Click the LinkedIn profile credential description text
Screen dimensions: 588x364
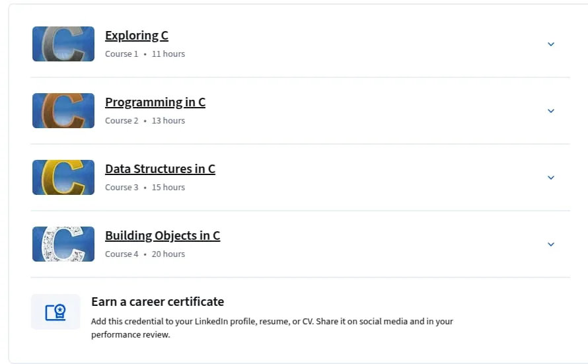click(272, 328)
